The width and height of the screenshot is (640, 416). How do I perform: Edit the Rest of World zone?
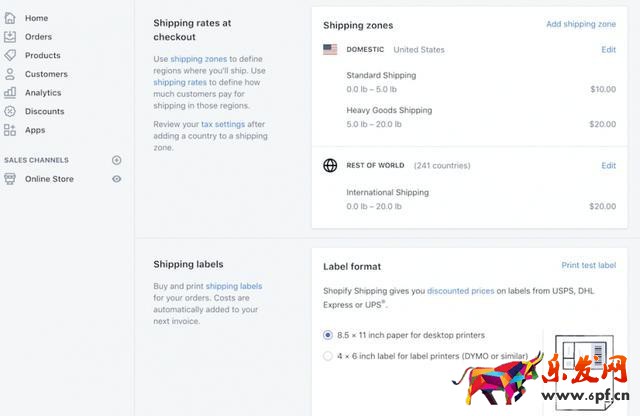(x=608, y=165)
